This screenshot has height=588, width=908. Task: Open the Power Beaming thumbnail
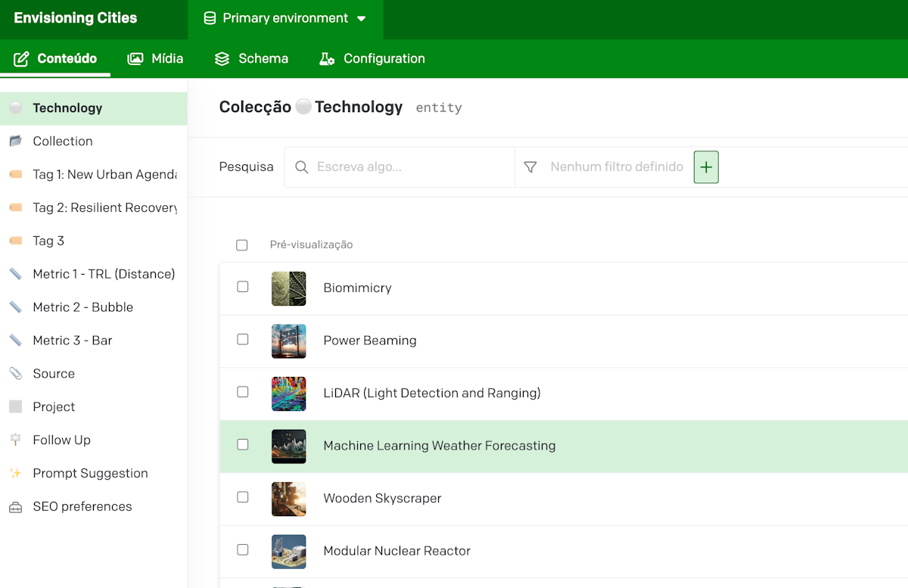coord(289,341)
